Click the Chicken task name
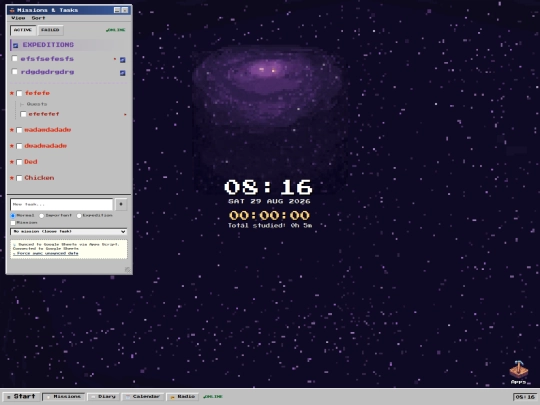Screen dimensions: 540x405 click(x=39, y=178)
